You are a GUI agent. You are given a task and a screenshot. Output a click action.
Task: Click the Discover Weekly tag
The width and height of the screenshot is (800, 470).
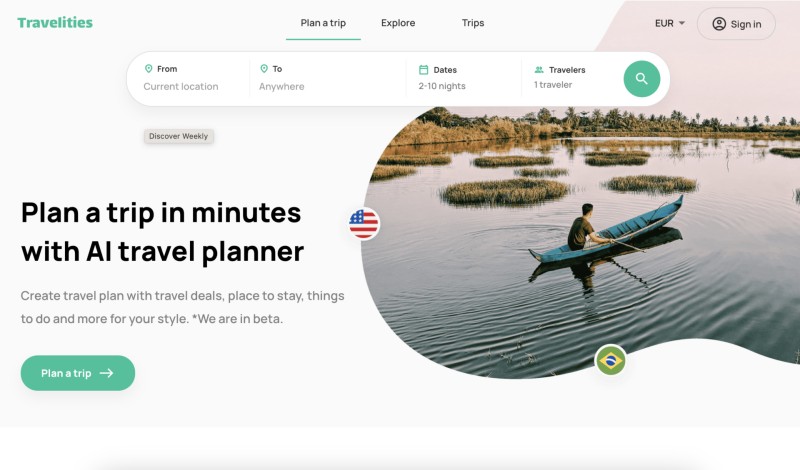click(179, 136)
